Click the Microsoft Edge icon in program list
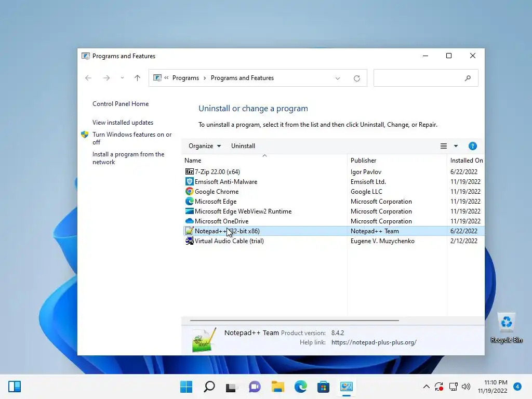532x399 pixels. 189,201
